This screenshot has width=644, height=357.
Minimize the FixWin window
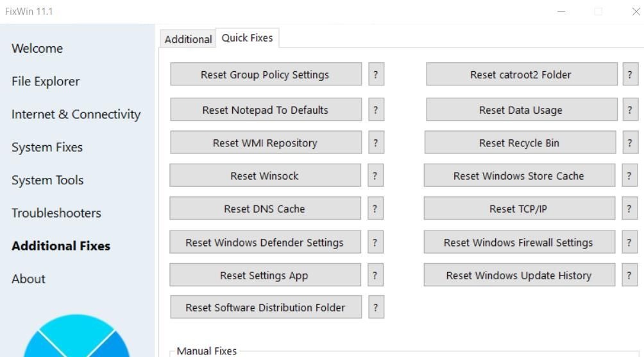pos(561,12)
